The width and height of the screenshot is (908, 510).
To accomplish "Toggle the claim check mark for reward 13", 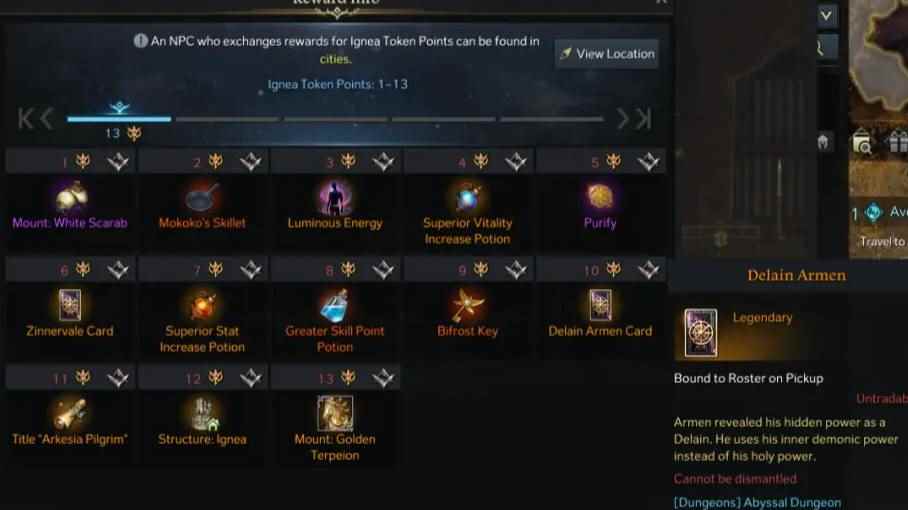I will click(383, 378).
